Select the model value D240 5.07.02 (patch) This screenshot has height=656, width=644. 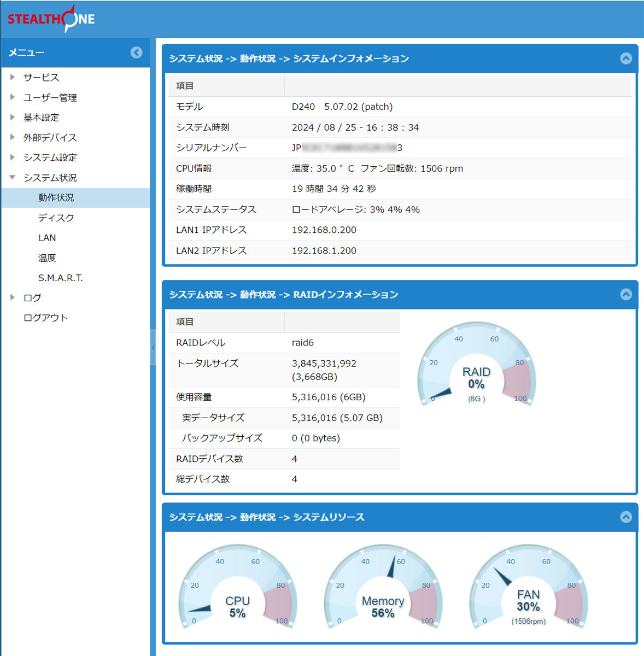coord(342,107)
